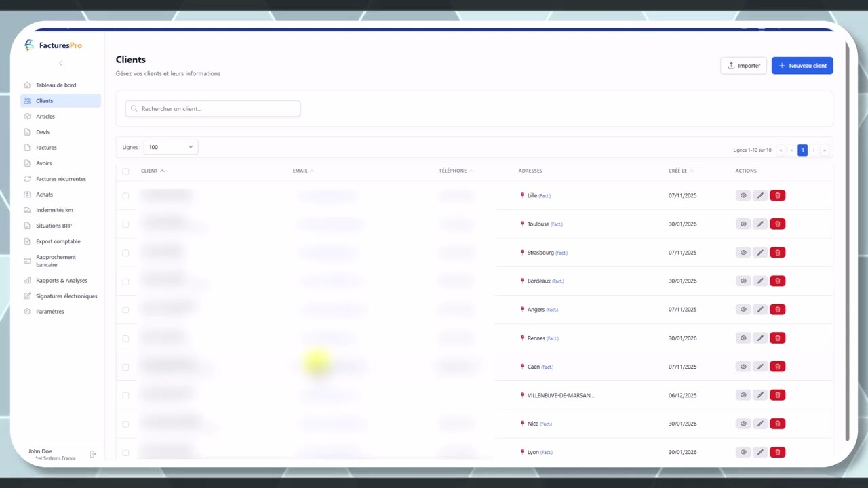View the Lyon client eye icon
The image size is (868, 488).
743,451
